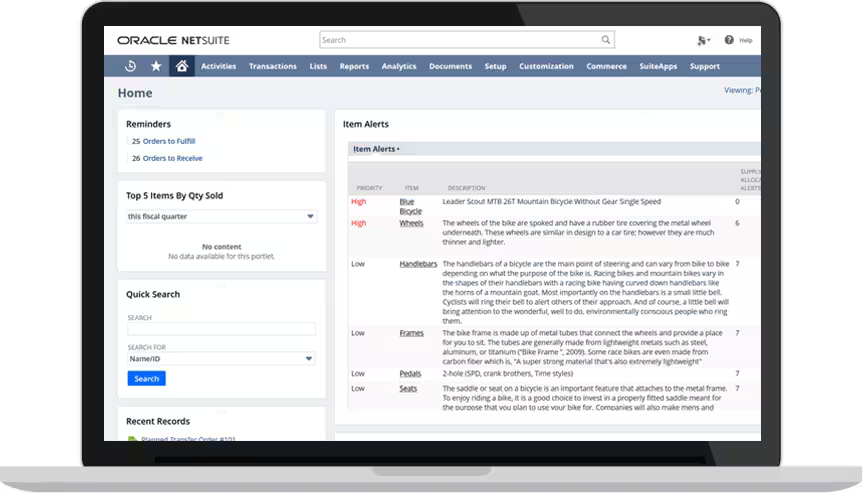Click High priority in Blue Bicycle row
The width and height of the screenshot is (863, 493).
pyautogui.click(x=359, y=202)
